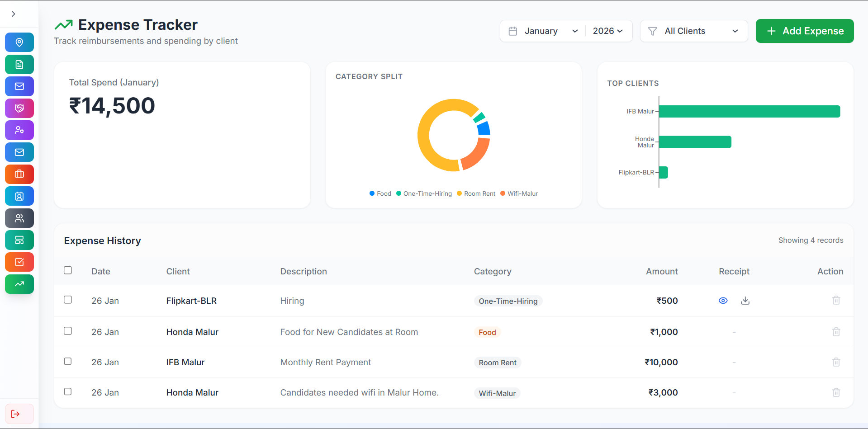The image size is (868, 429).
Task: Open the user settings sidebar icon
Action: coord(19,130)
